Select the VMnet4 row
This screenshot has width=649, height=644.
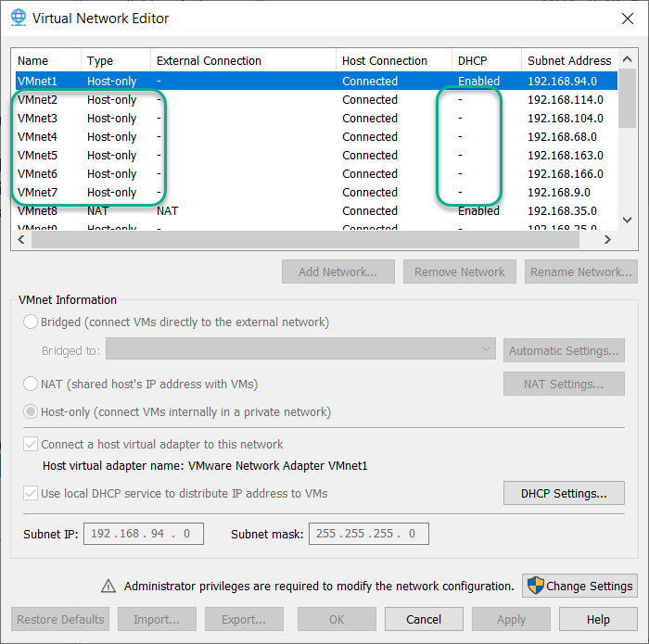tap(317, 136)
